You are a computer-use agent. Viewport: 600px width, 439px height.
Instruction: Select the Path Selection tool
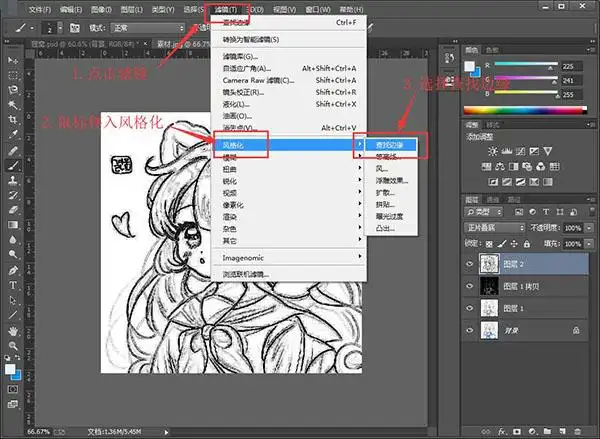pos(13,300)
